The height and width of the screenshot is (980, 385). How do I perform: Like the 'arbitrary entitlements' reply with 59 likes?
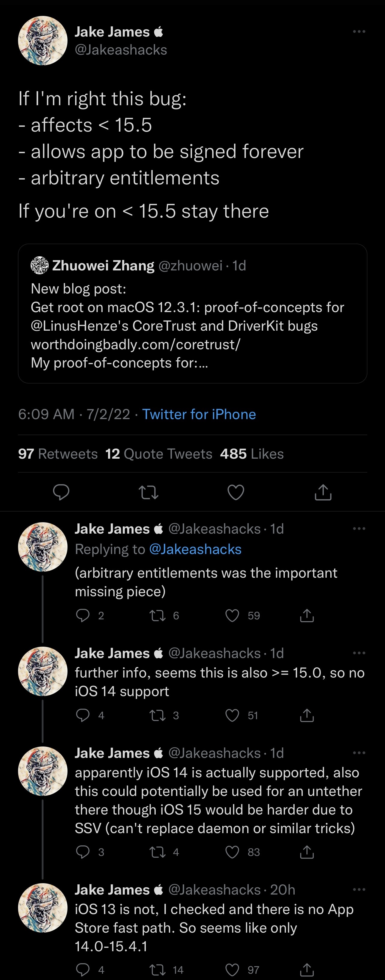(232, 615)
